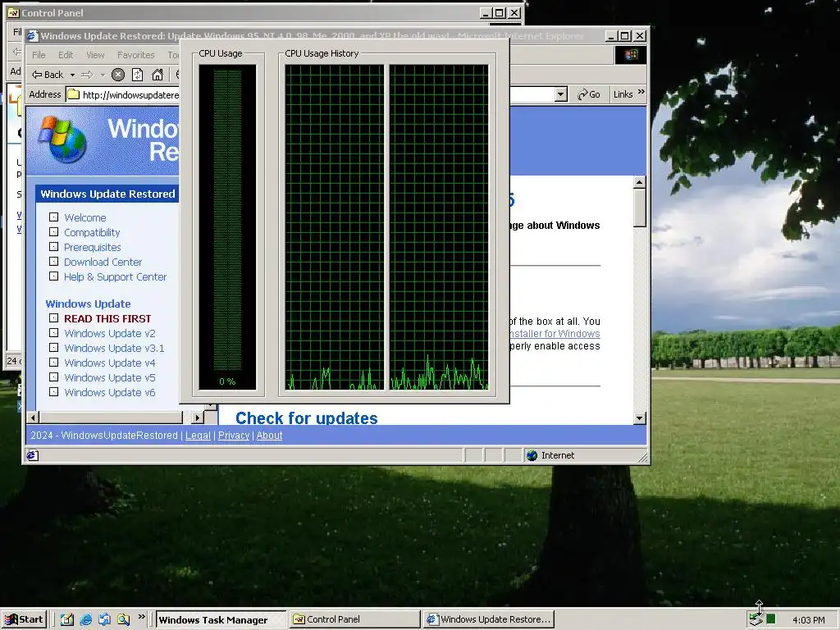Click the sidebar horizontal scroll right arrow
Screen dimensions: 840x630
pyautogui.click(x=197, y=418)
